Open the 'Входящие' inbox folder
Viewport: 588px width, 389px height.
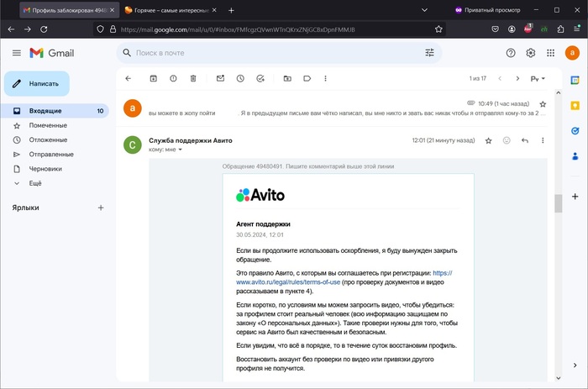45,111
